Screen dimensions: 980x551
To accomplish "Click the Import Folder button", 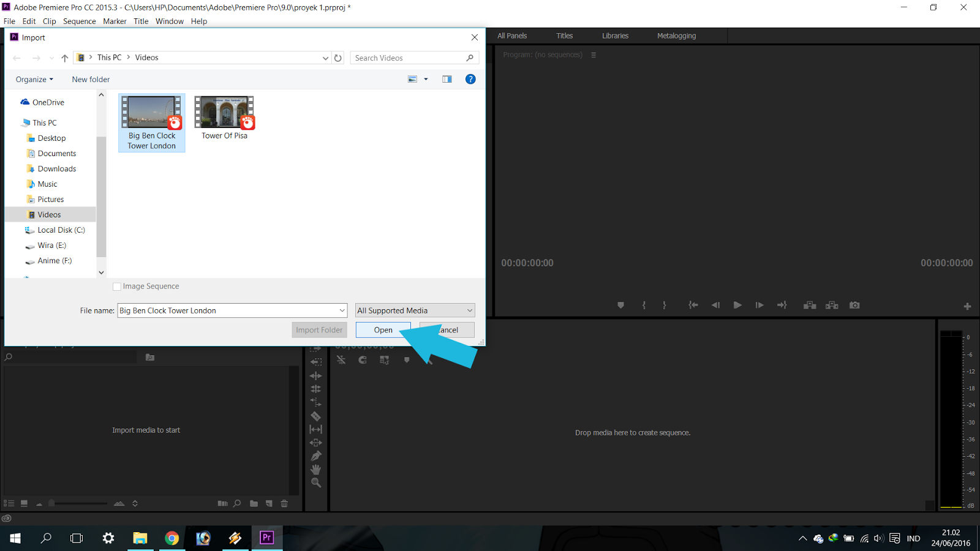I will (x=319, y=330).
